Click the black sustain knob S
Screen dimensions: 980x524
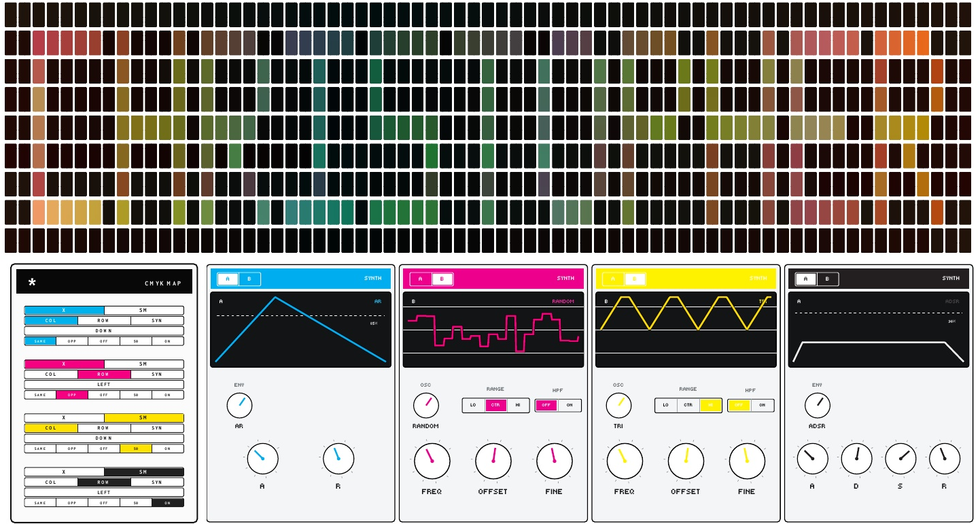(900, 459)
